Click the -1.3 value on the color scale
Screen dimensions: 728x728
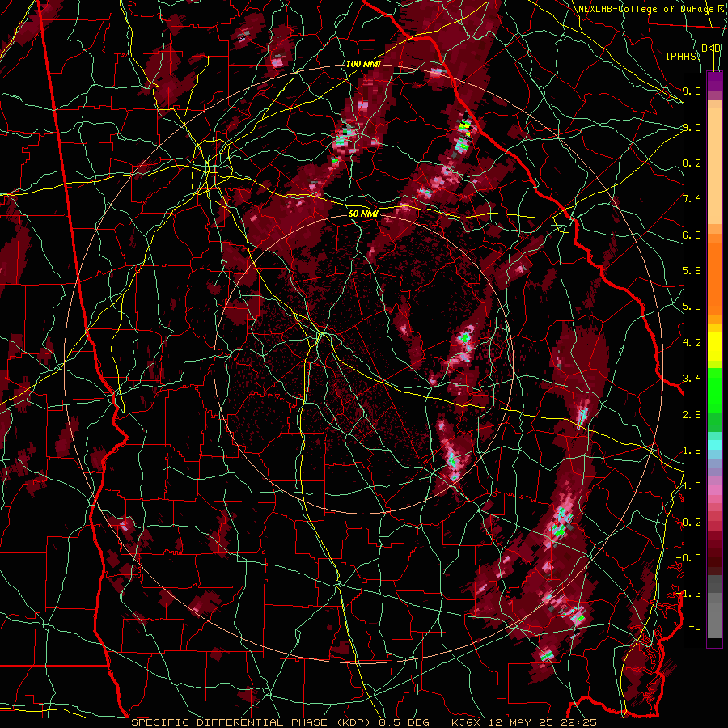coord(688,594)
